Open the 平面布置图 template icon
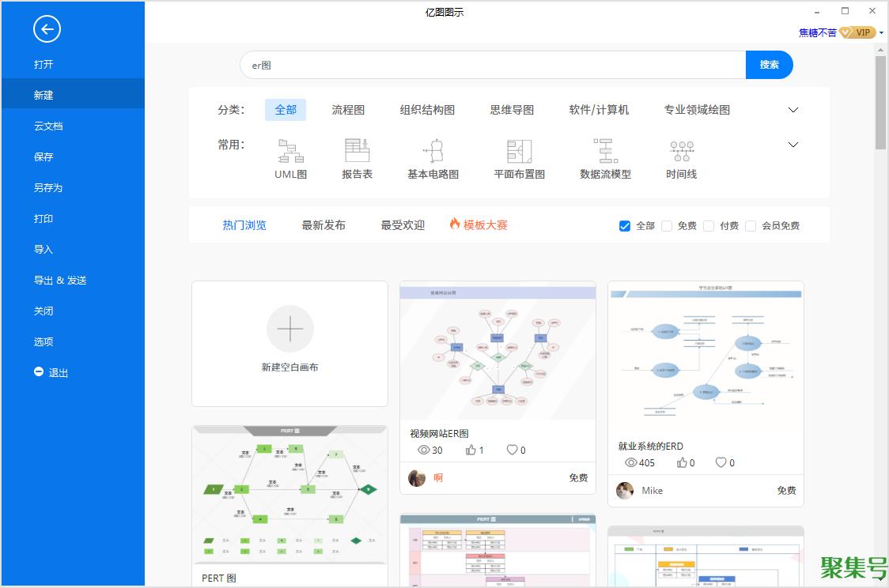This screenshot has width=889, height=588. click(519, 151)
